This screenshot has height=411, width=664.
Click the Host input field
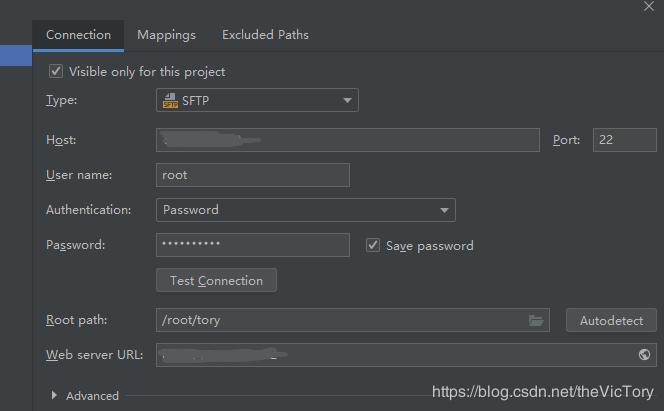pyautogui.click(x=347, y=140)
